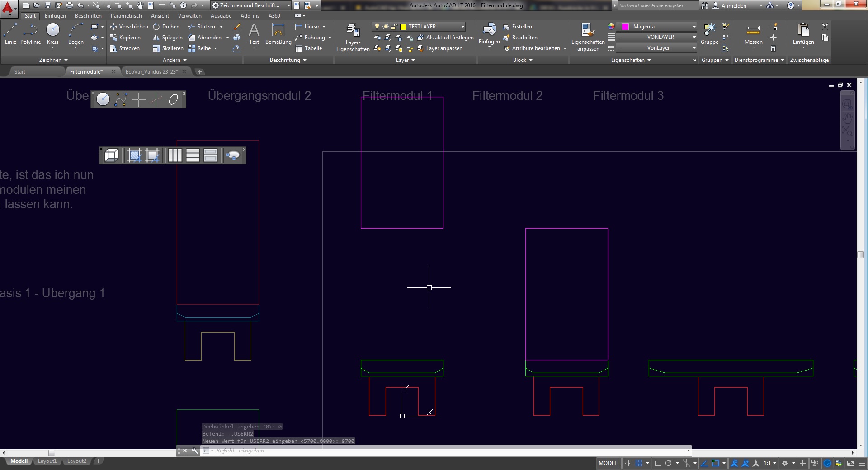The image size is (868, 470).
Task: Open the Gruppe tool
Action: [x=709, y=34]
